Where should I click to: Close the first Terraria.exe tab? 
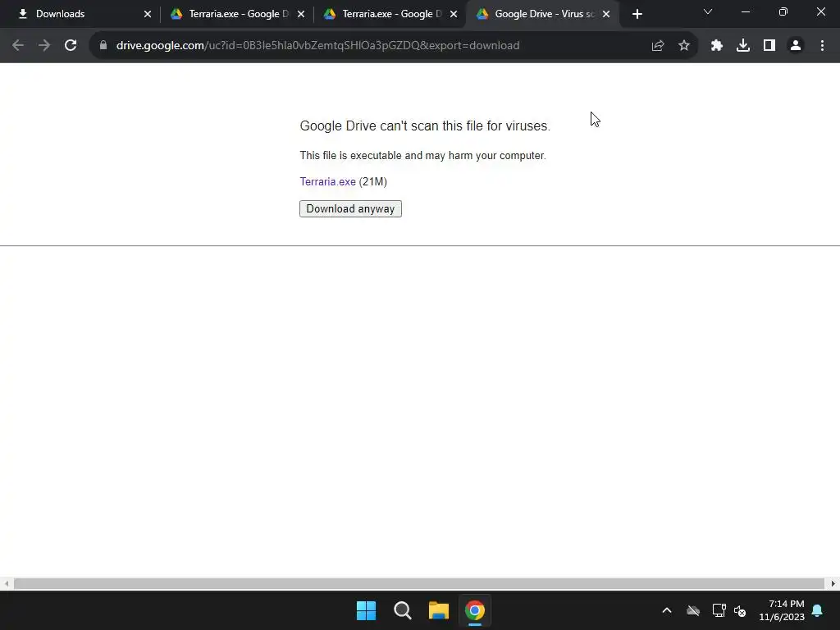(301, 15)
